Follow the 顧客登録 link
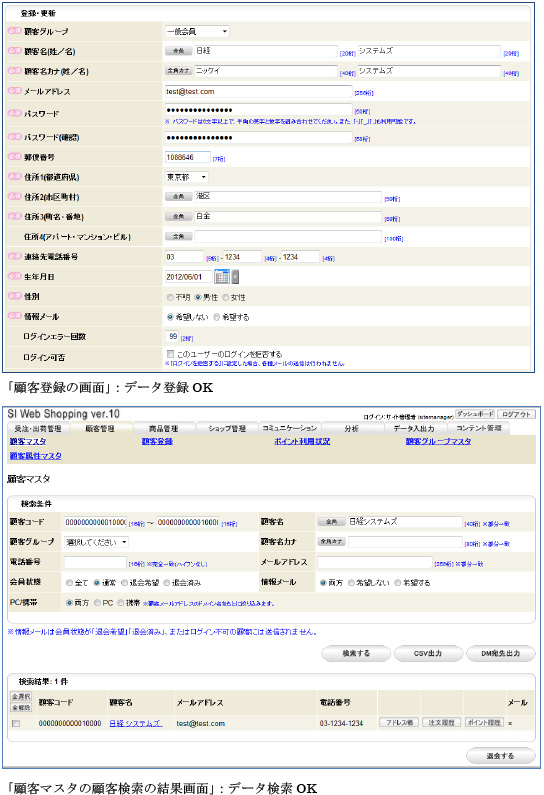The height and width of the screenshot is (795, 544). click(x=157, y=442)
